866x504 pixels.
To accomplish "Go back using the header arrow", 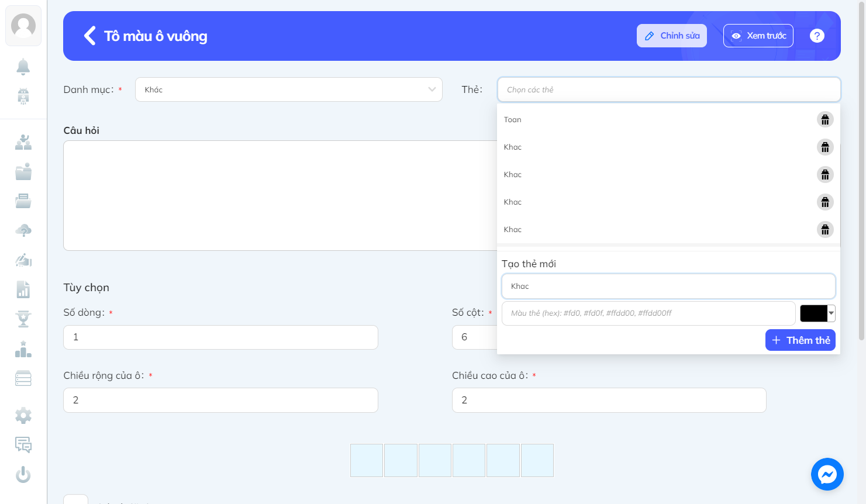I will click(x=90, y=36).
